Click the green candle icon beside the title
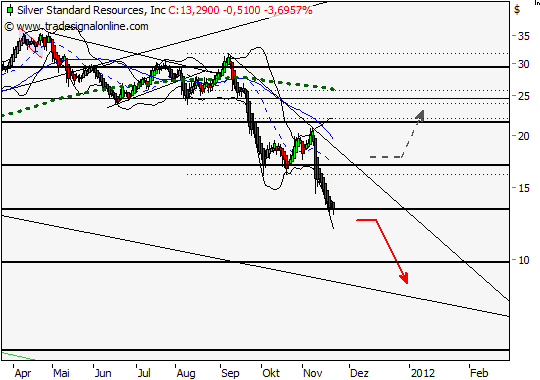The width and height of the screenshot is (540, 380). click(x=10, y=10)
